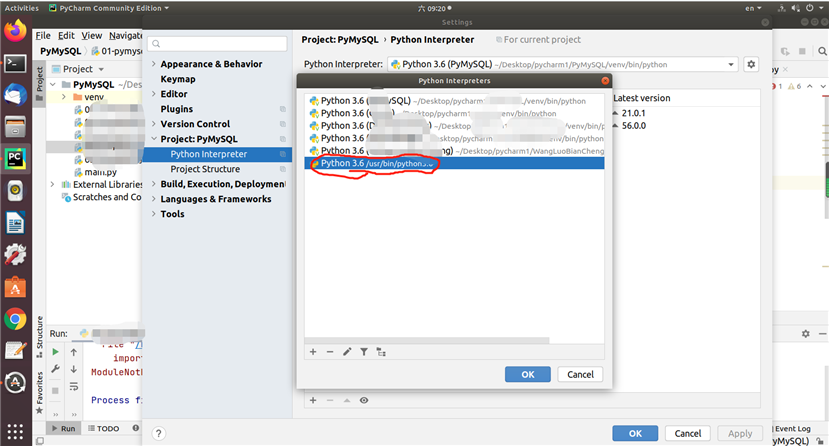The width and height of the screenshot is (829, 446).
Task: Open Google Chrome from the dock
Action: 15,320
